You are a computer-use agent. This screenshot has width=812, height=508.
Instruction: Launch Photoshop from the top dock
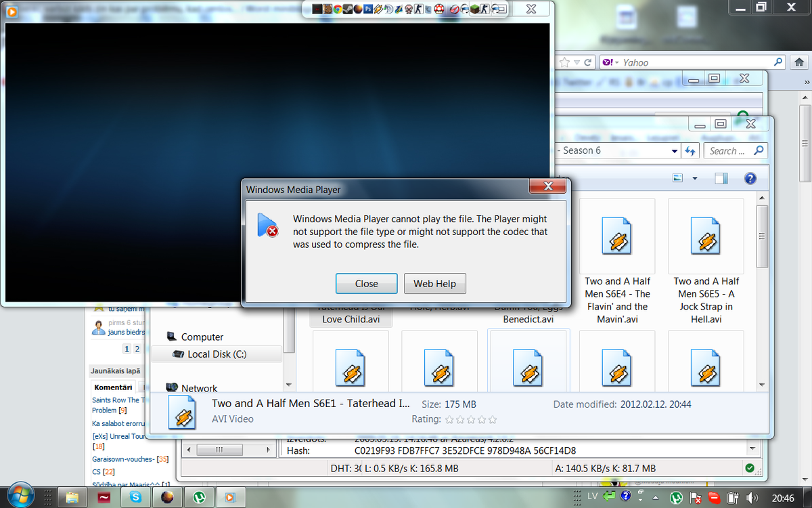(x=368, y=9)
